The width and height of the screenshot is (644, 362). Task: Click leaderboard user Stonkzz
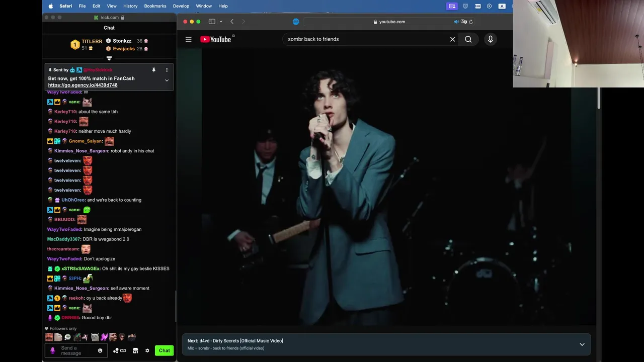coord(122,41)
